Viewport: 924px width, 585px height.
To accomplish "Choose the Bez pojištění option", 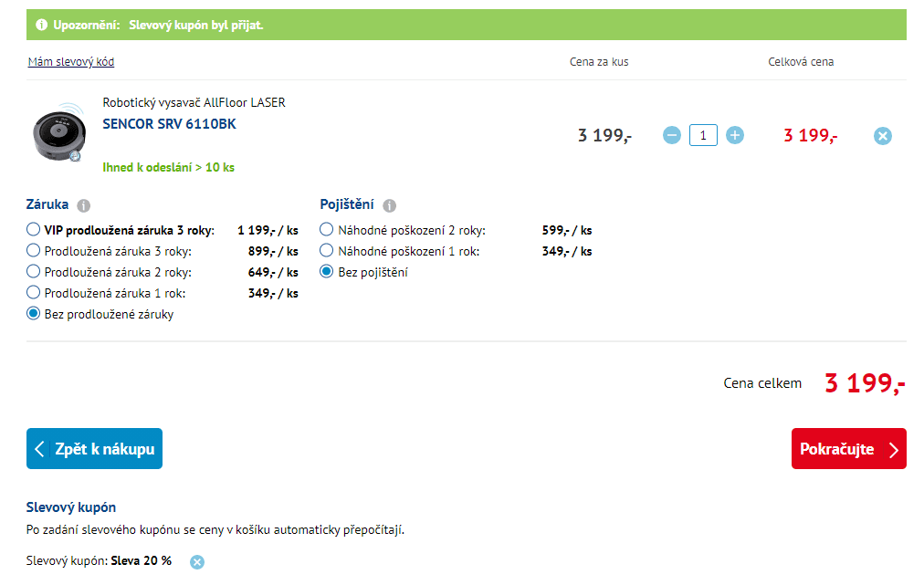I will coord(327,272).
